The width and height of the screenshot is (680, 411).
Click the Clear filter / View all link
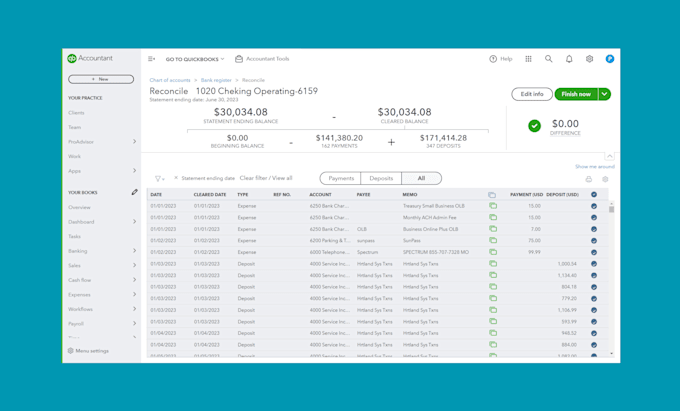click(266, 178)
